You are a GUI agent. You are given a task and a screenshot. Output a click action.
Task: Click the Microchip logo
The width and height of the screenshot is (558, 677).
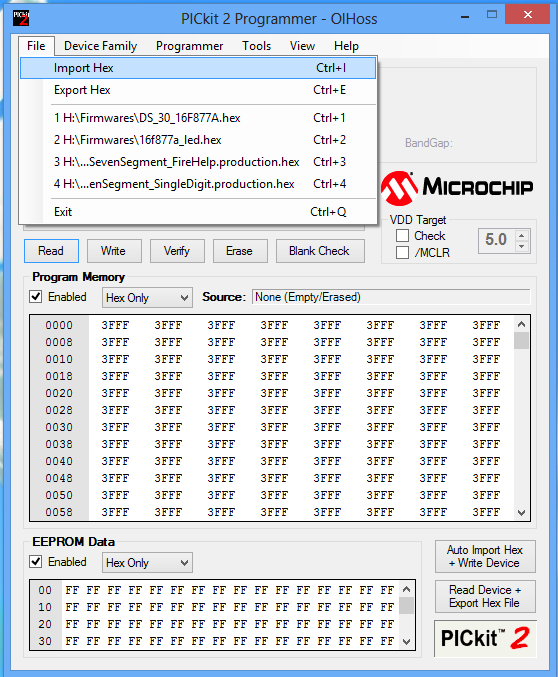tap(457, 188)
